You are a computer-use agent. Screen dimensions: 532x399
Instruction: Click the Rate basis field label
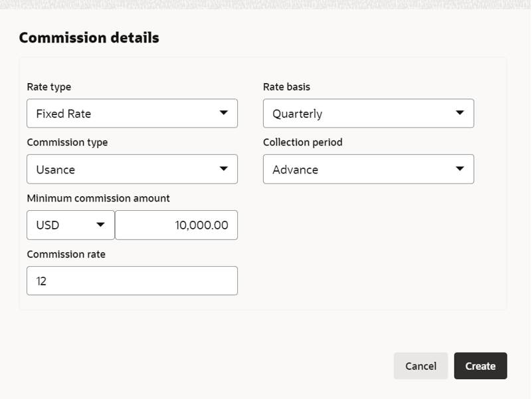(x=286, y=86)
